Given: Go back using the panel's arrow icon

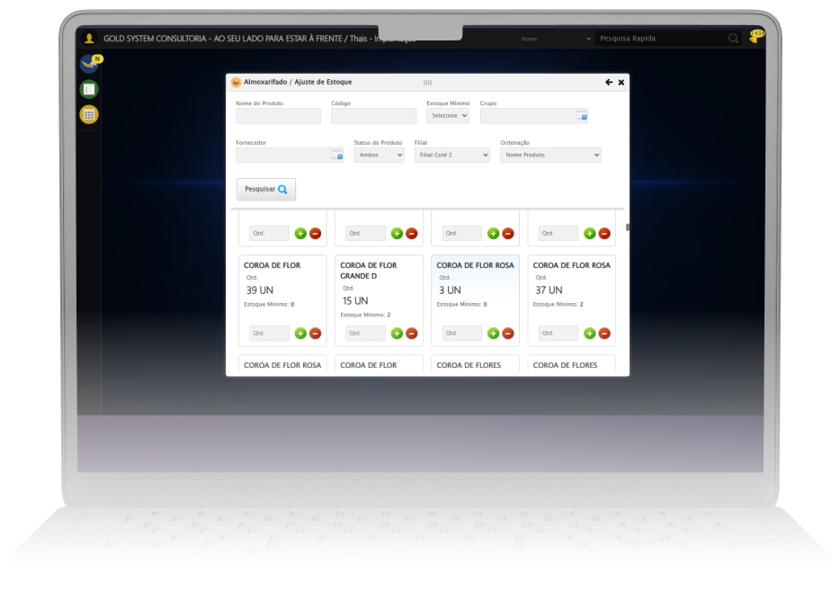Looking at the screenshot, I should pos(609,82).
